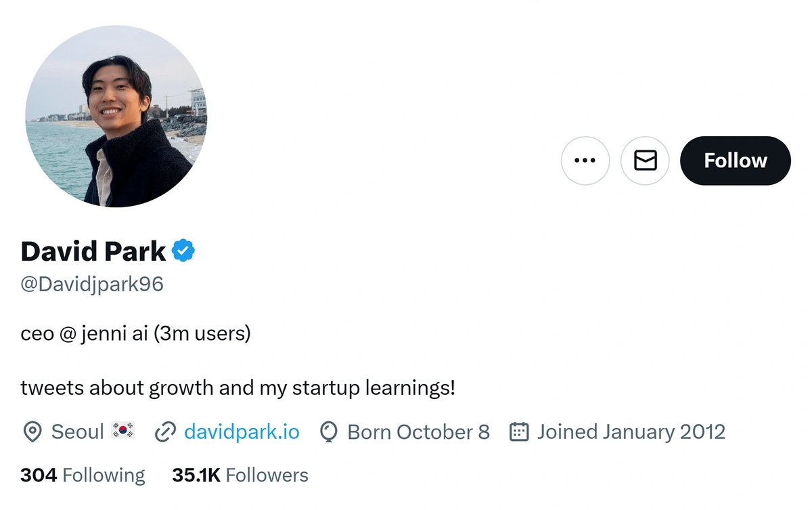Open the three-dot more options menu
This screenshot has height=510, width=812.
click(x=585, y=161)
